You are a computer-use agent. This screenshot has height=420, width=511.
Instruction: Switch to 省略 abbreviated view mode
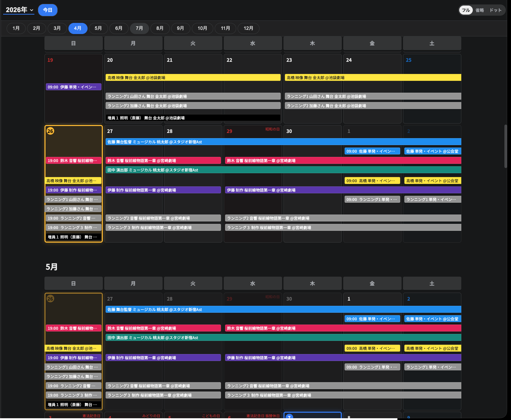pos(480,10)
